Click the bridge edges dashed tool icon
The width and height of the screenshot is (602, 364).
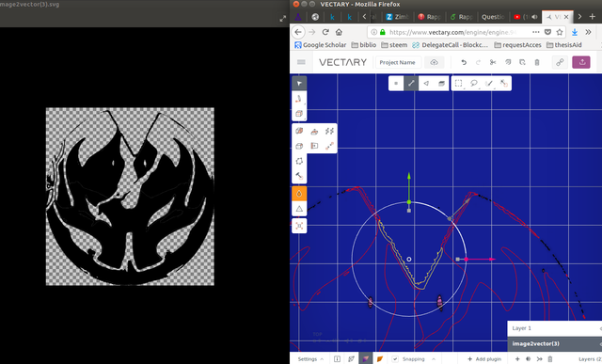point(329,146)
